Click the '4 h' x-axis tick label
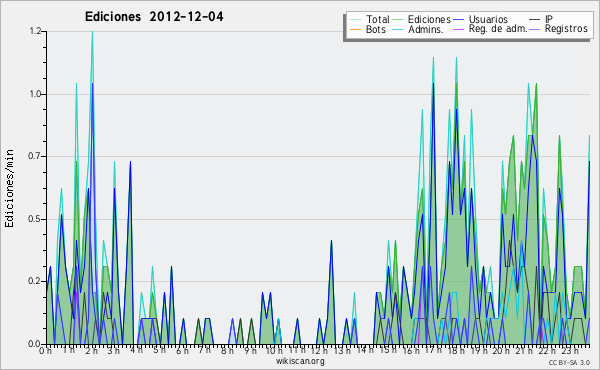 [136, 350]
